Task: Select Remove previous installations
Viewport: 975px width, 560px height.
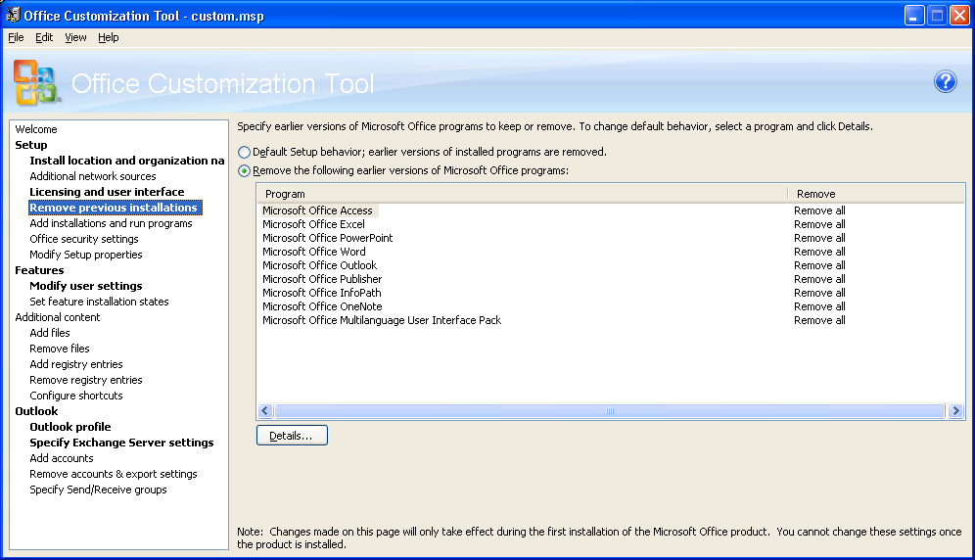Action: 116,208
